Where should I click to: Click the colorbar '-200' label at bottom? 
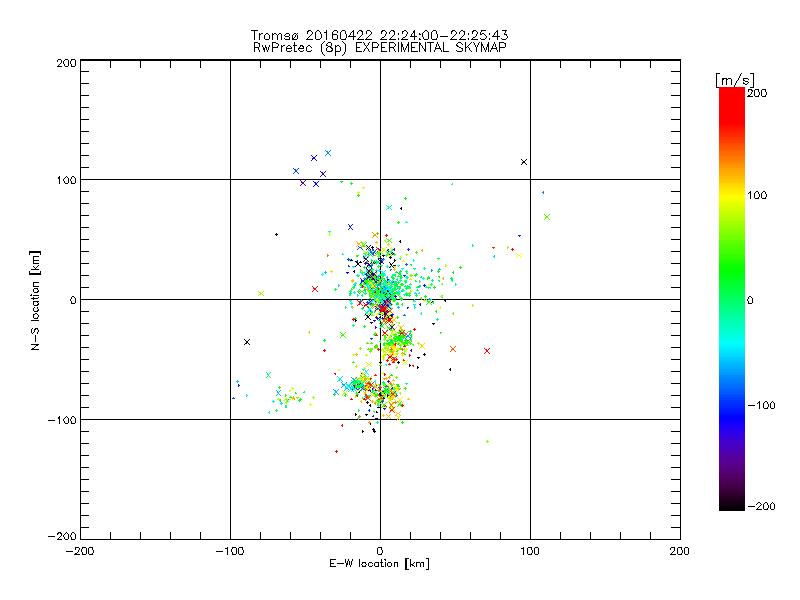pos(761,506)
